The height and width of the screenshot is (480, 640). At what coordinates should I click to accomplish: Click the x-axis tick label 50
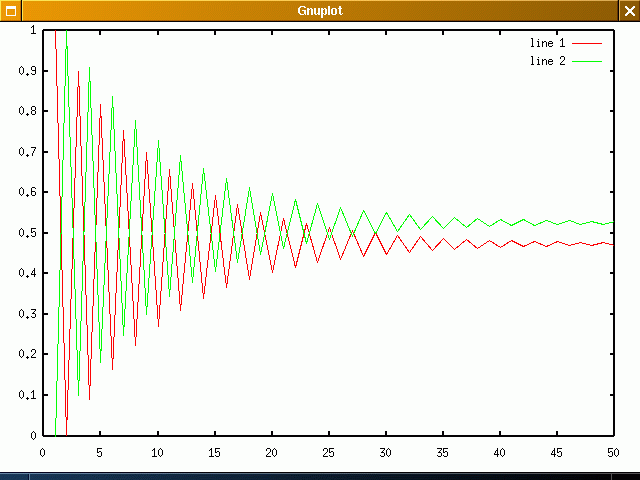(x=613, y=452)
